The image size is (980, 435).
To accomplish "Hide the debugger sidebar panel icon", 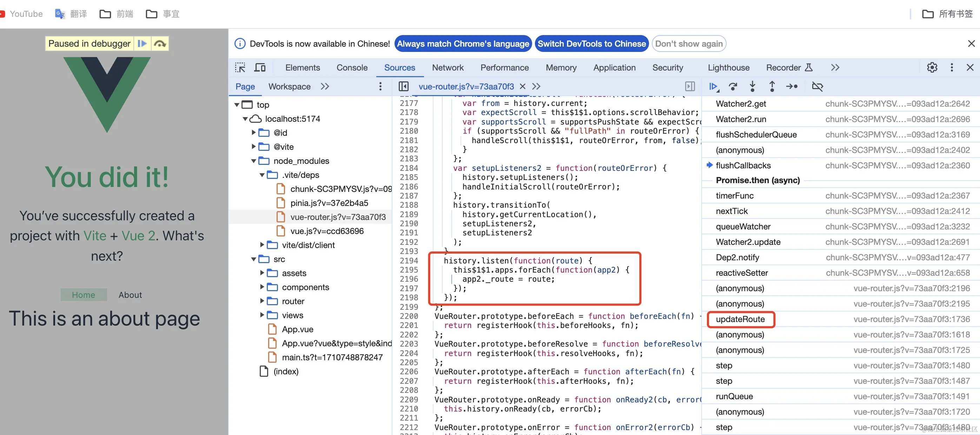I will pos(690,87).
